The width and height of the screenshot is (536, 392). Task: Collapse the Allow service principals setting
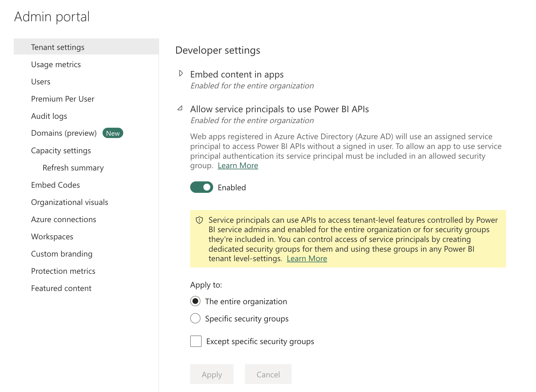(x=180, y=108)
